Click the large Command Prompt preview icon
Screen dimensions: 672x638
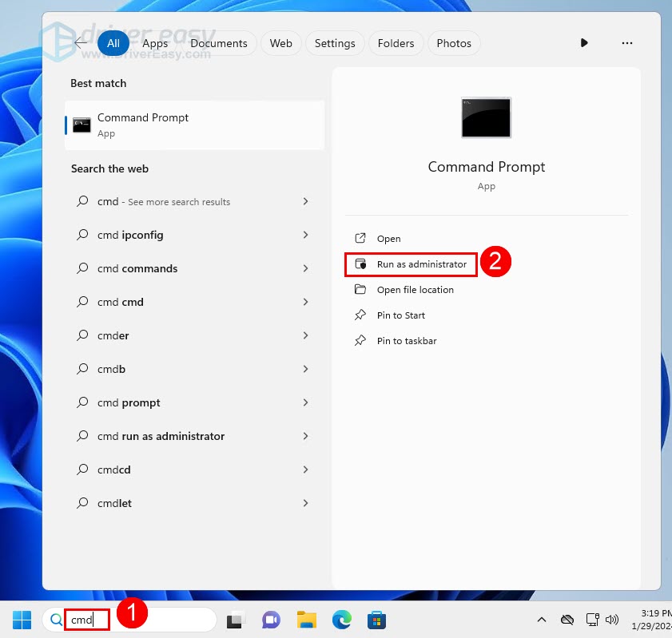[x=486, y=118]
